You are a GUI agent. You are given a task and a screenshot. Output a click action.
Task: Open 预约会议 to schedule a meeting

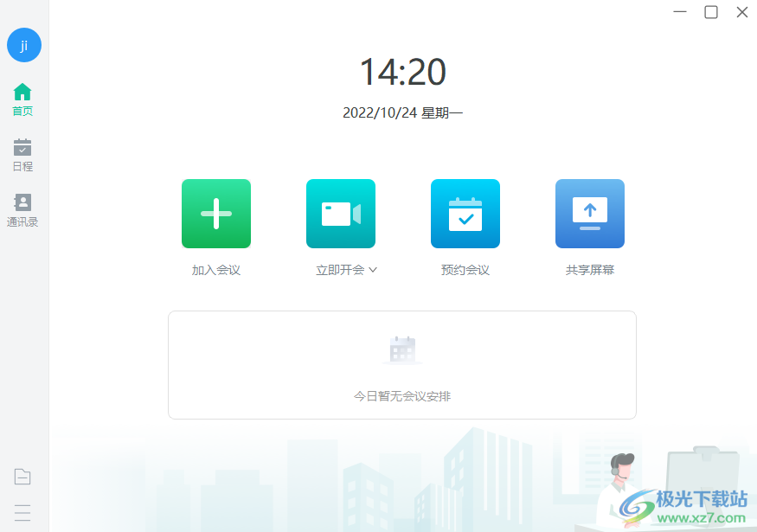click(x=465, y=214)
